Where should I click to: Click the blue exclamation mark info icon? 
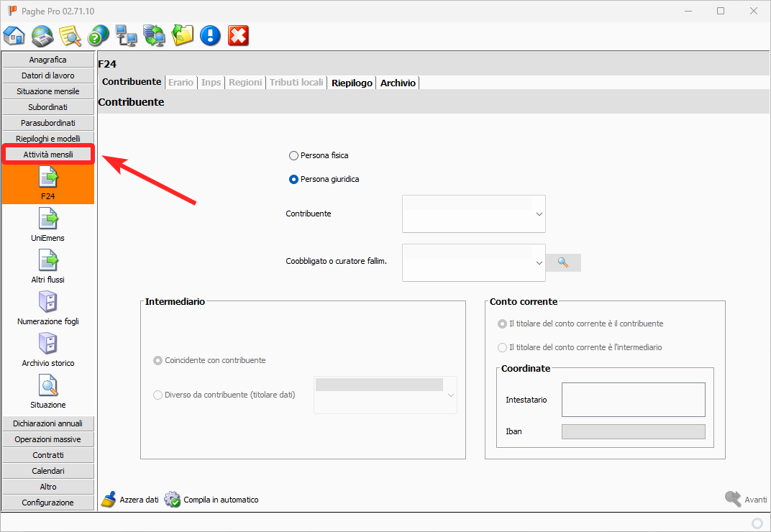pos(210,35)
